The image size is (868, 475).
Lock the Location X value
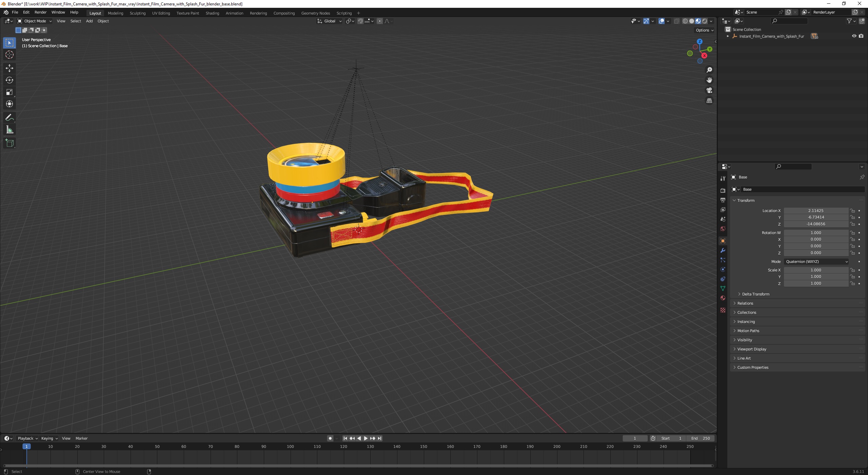coord(852,211)
